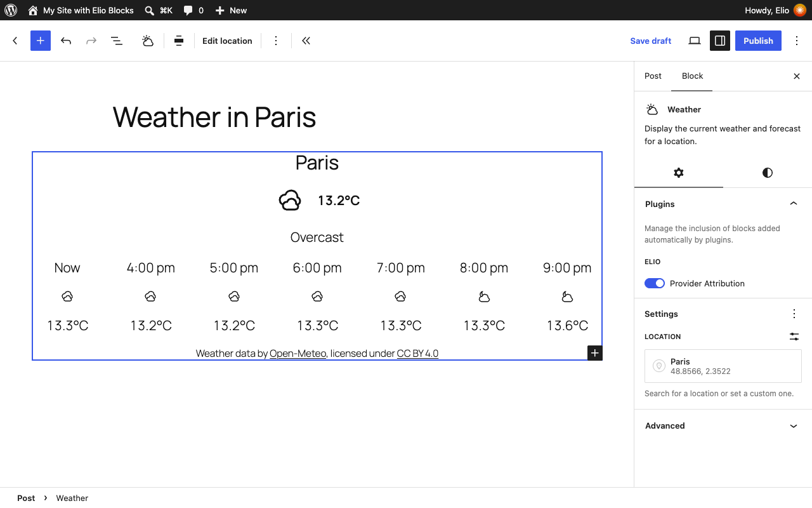Close the settings sidebar
The image size is (812, 508).
797,76
